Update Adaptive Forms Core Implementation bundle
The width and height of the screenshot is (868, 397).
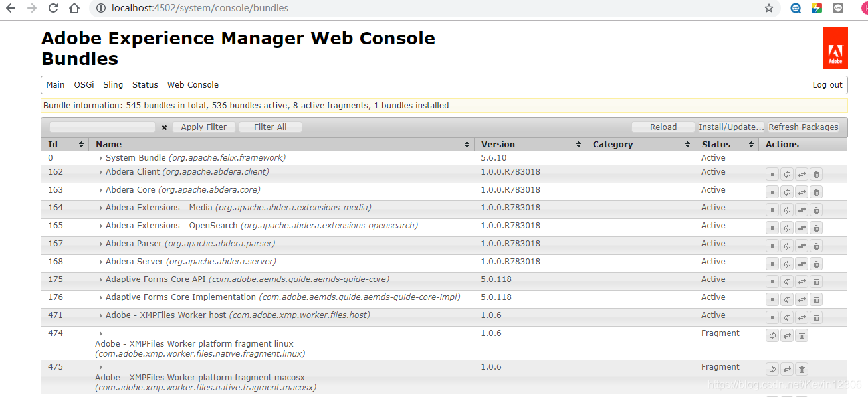[802, 299]
